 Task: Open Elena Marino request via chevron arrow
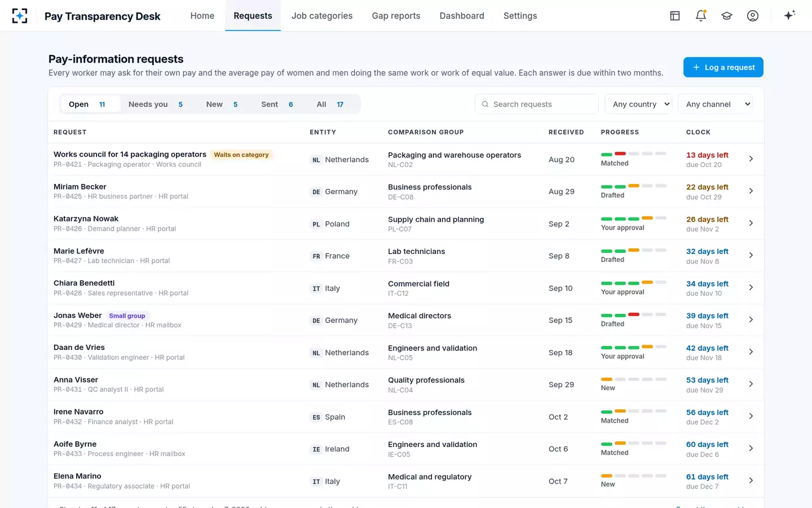751,480
